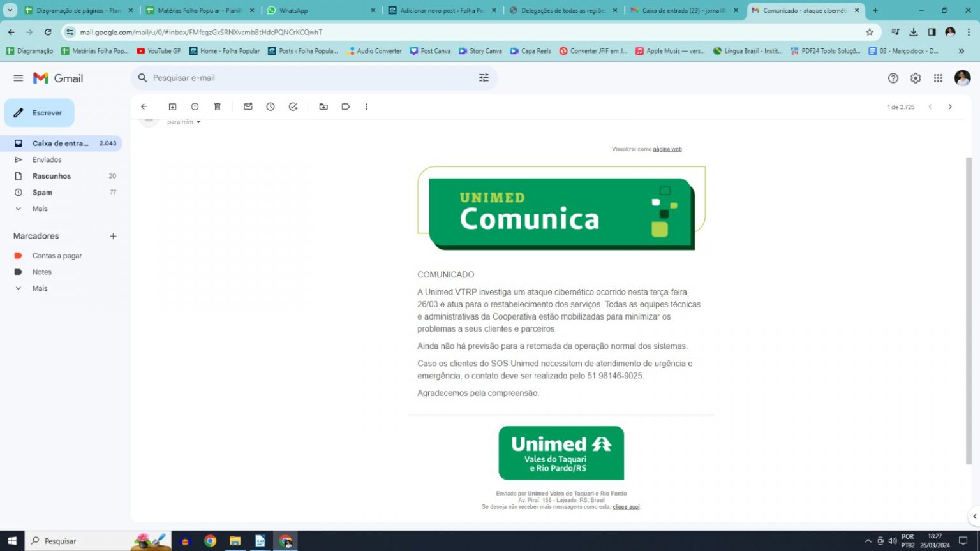Open the 'página web' link
980x551 pixels.
tap(667, 149)
